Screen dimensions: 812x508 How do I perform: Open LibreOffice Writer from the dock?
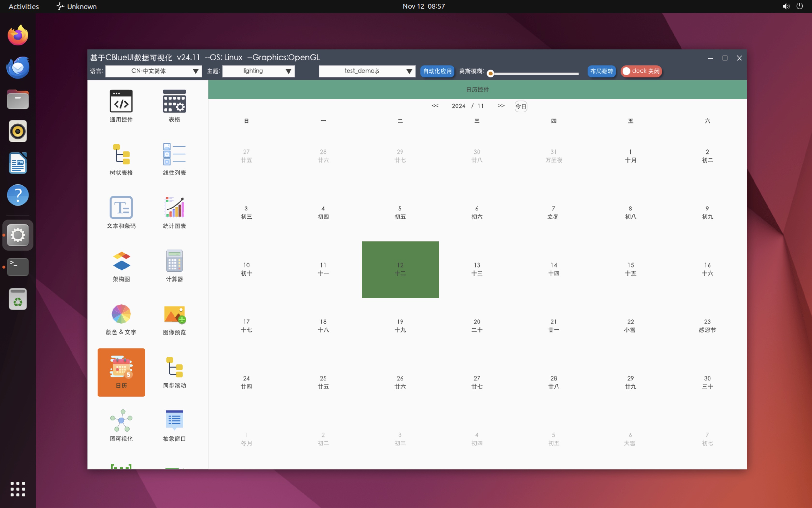tap(18, 163)
